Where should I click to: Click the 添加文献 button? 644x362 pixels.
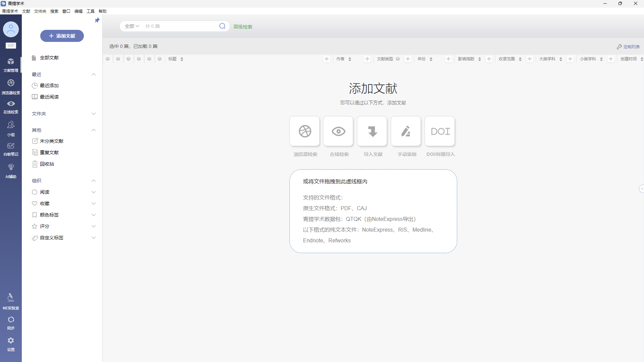point(62,36)
